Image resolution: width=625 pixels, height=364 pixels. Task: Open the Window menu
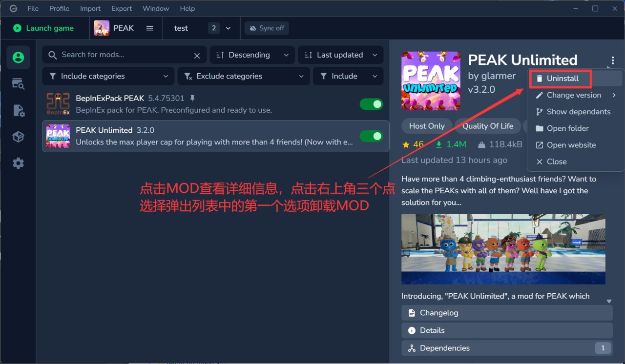pos(156,8)
